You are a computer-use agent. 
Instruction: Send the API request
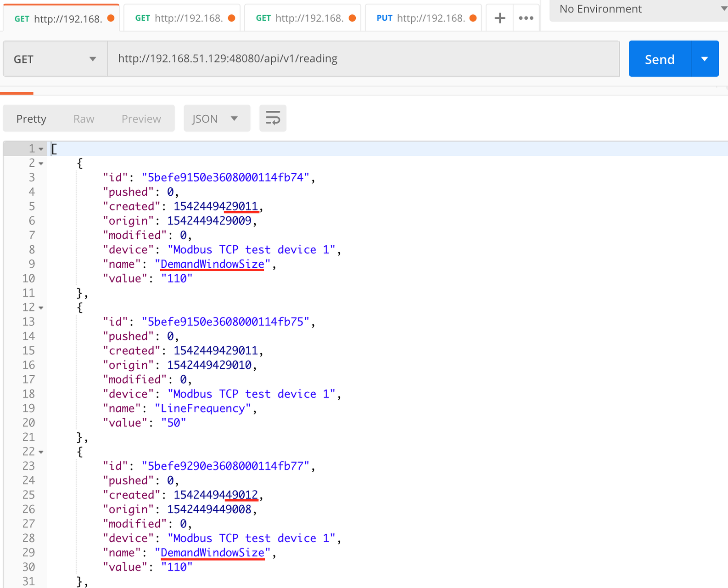(660, 59)
